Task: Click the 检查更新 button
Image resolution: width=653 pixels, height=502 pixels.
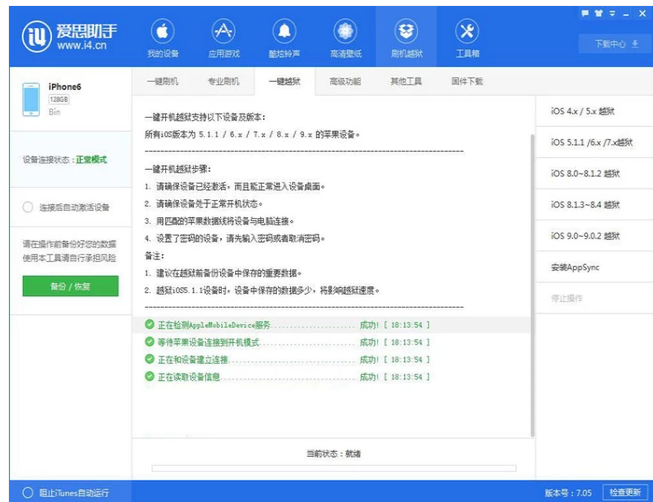Action: pyautogui.click(x=624, y=492)
